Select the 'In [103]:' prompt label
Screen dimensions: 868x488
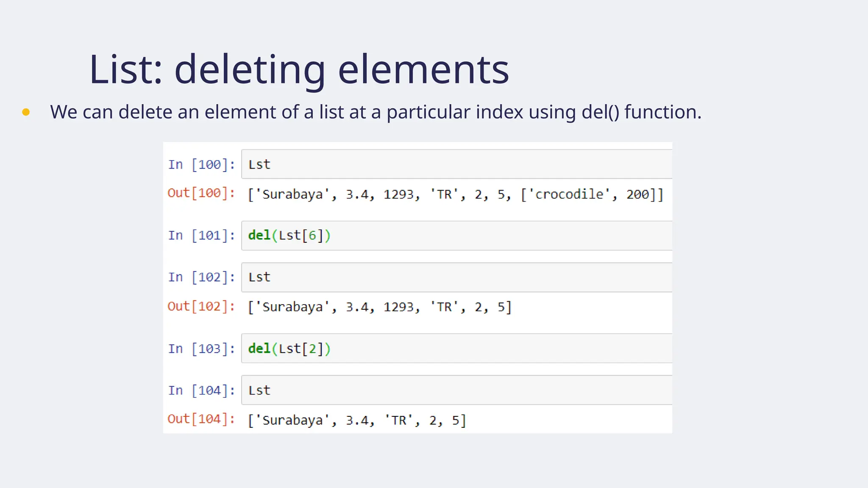pyautogui.click(x=201, y=349)
